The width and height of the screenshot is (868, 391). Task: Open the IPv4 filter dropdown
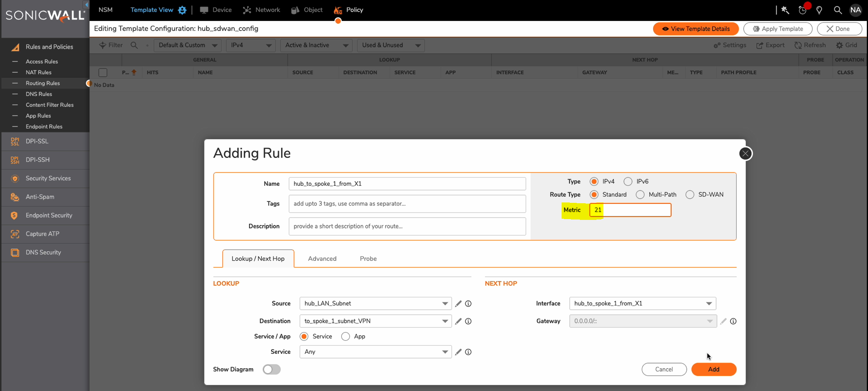251,45
